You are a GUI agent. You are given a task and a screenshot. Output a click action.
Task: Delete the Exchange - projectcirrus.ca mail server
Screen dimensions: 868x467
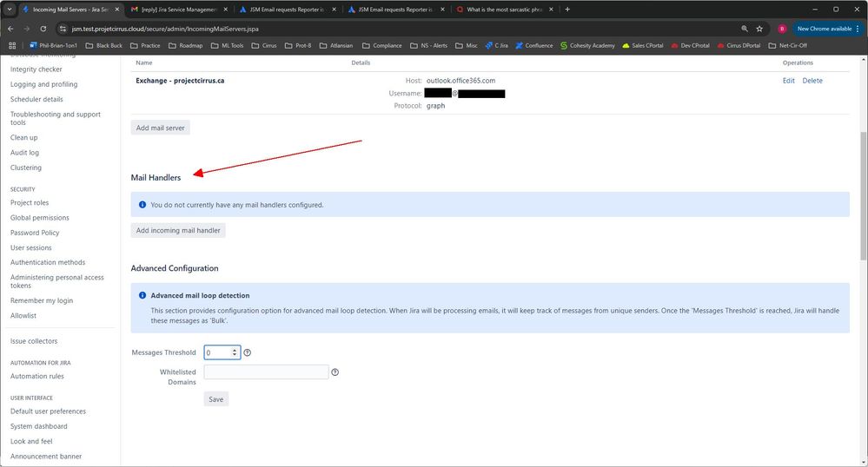tap(812, 81)
